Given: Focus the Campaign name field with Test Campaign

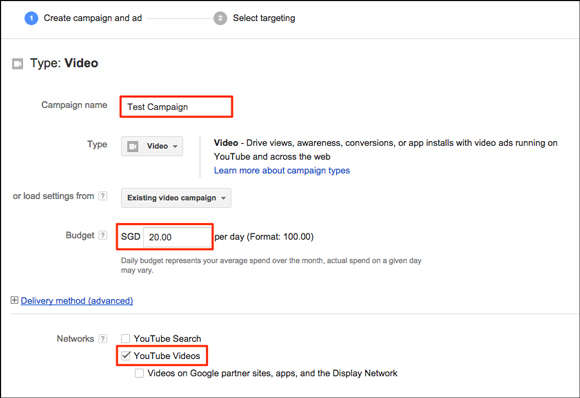Looking at the screenshot, I should tap(176, 107).
